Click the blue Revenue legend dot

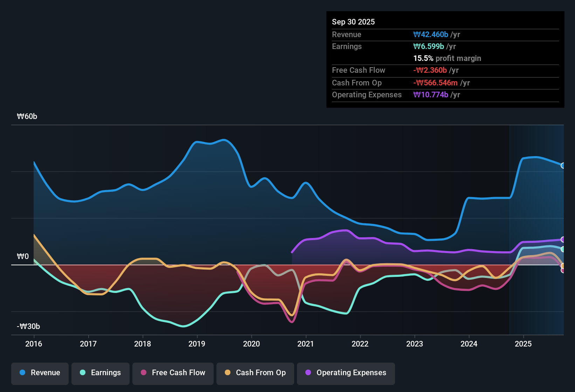pos(22,373)
